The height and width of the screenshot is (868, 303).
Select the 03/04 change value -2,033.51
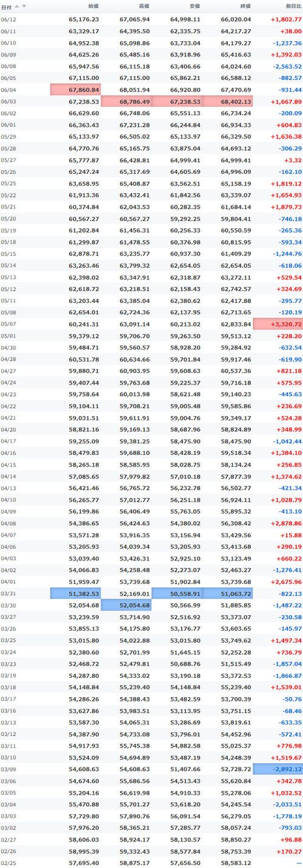287,806
